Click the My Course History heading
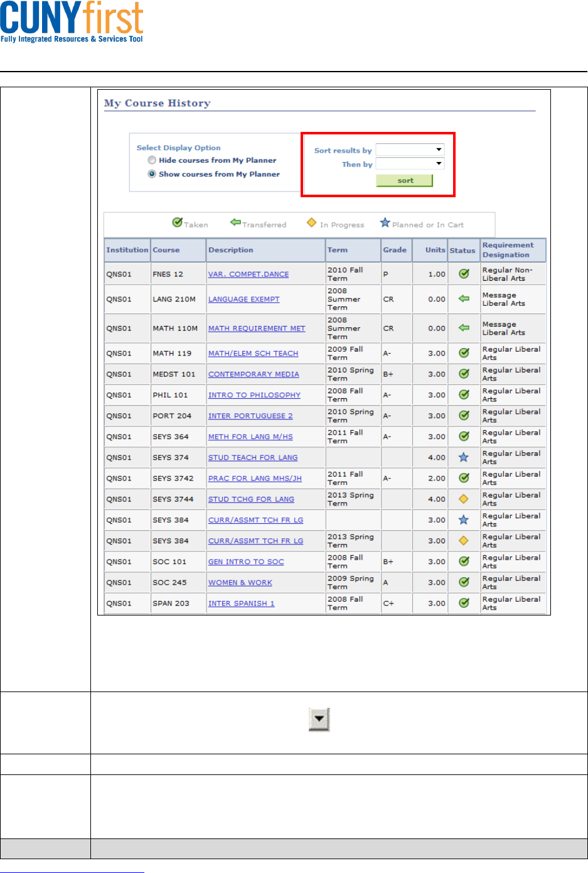The image size is (588, 873). (158, 103)
